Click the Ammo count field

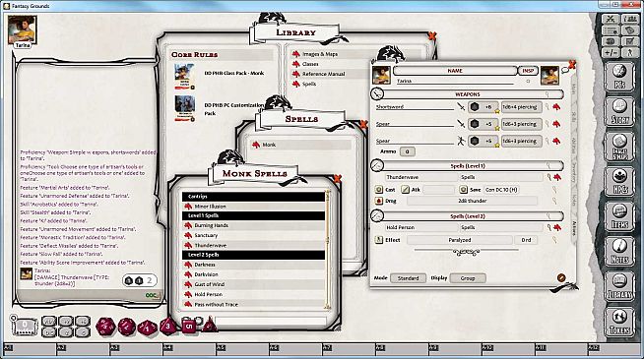[407, 151]
